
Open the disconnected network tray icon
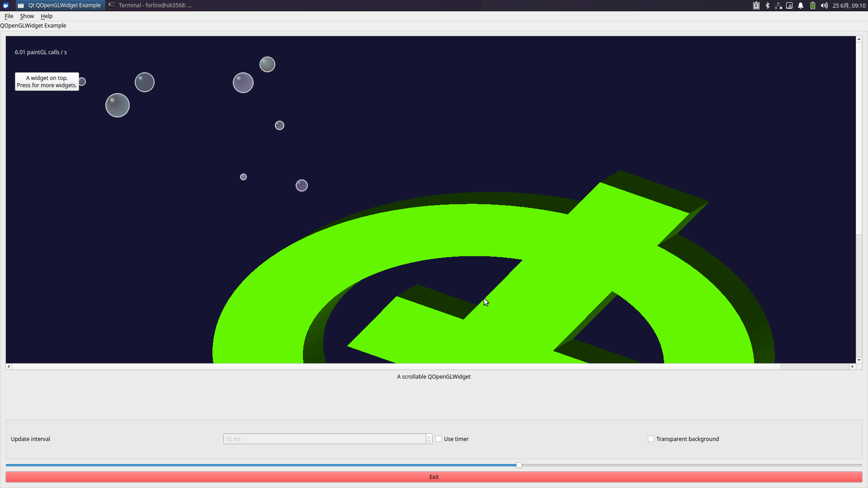click(778, 5)
